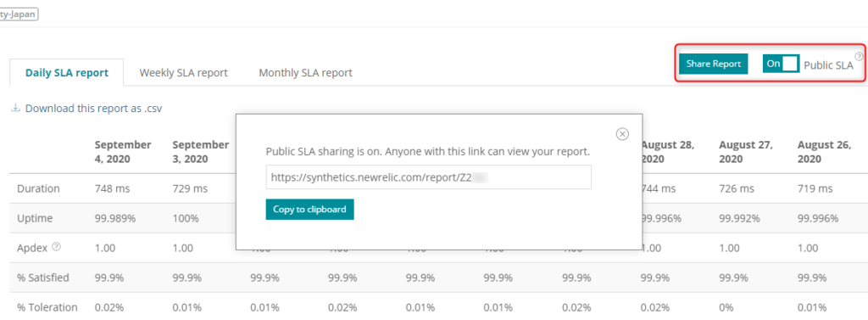Select the % Satisfied row label

43,278
